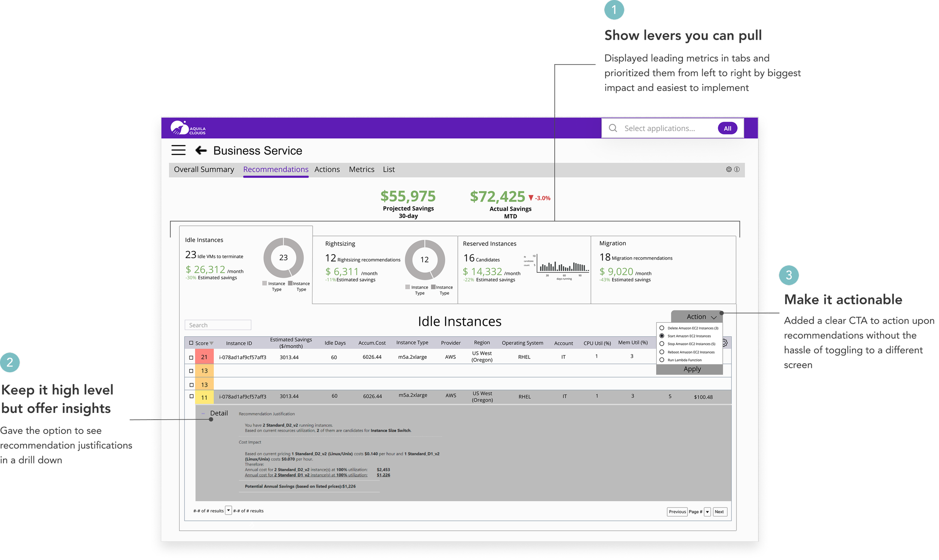
Task: Click the info icon in the tab bar
Action: coord(737,169)
